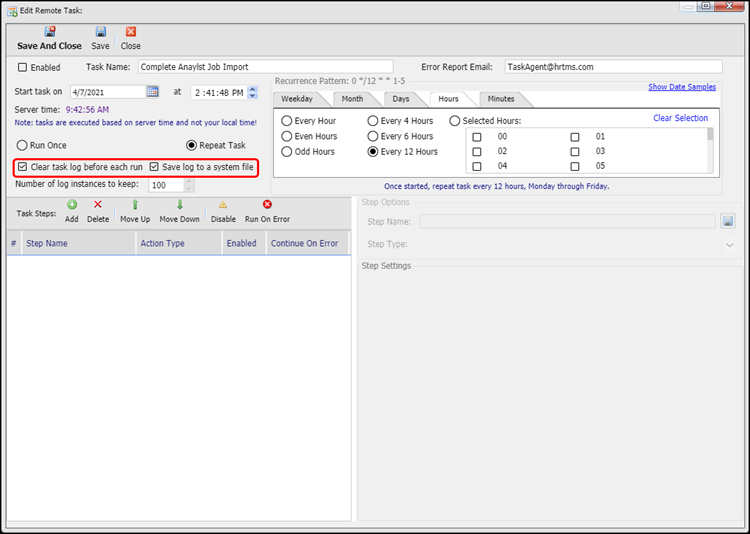This screenshot has height=534, width=750.
Task: Click the Show Date Samples link
Action: (682, 87)
